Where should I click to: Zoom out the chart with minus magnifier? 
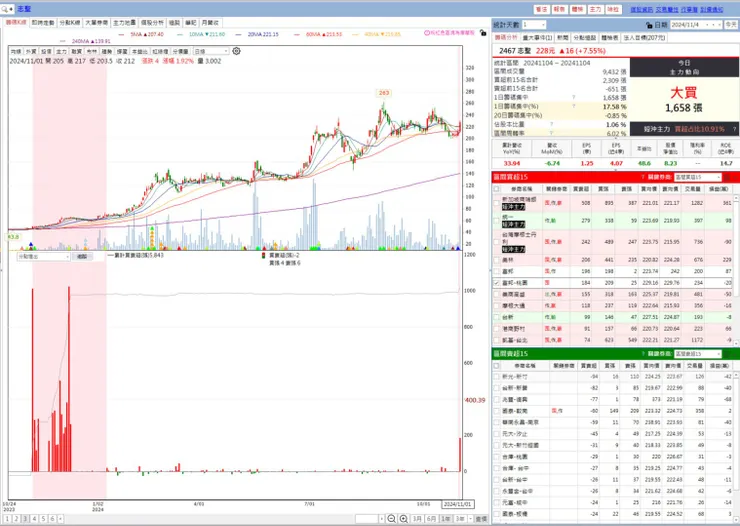(x=391, y=519)
